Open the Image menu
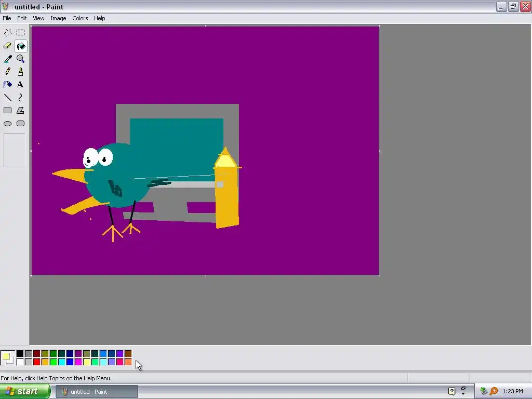This screenshot has height=399, width=532. pos(58,18)
